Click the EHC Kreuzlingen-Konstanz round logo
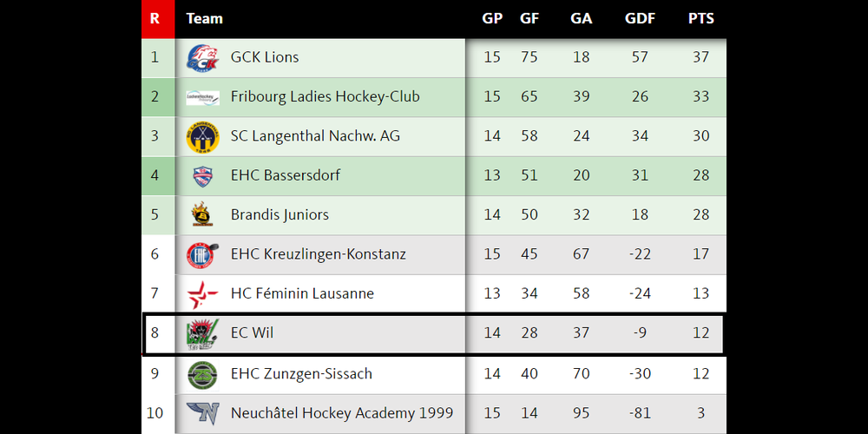This screenshot has width=868, height=434. (x=203, y=254)
